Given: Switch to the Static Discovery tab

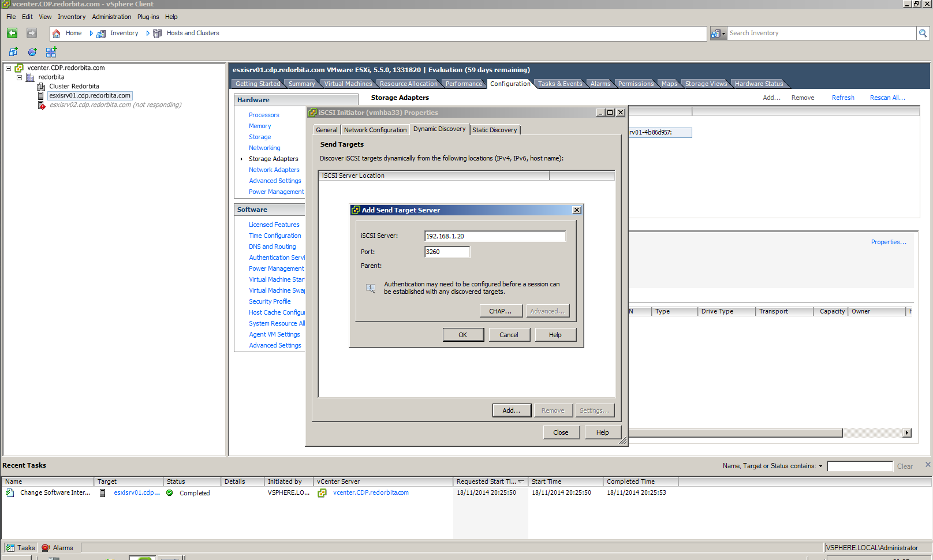Looking at the screenshot, I should tap(494, 130).
